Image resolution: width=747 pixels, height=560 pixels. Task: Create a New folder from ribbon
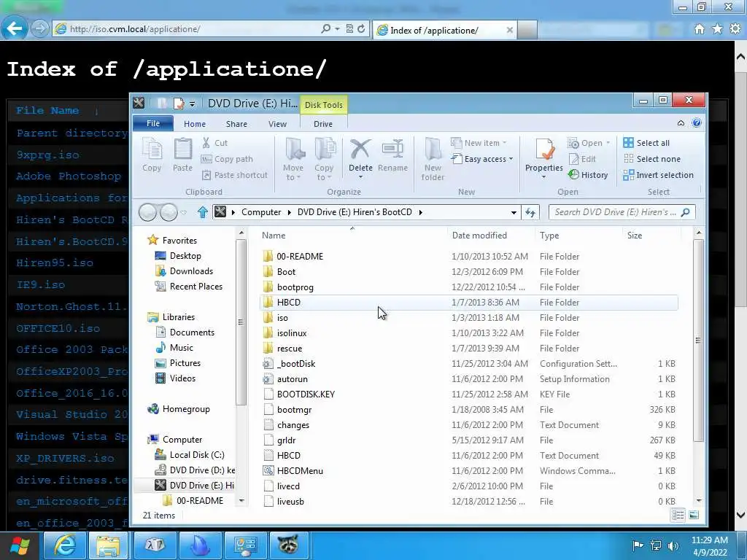[433, 159]
